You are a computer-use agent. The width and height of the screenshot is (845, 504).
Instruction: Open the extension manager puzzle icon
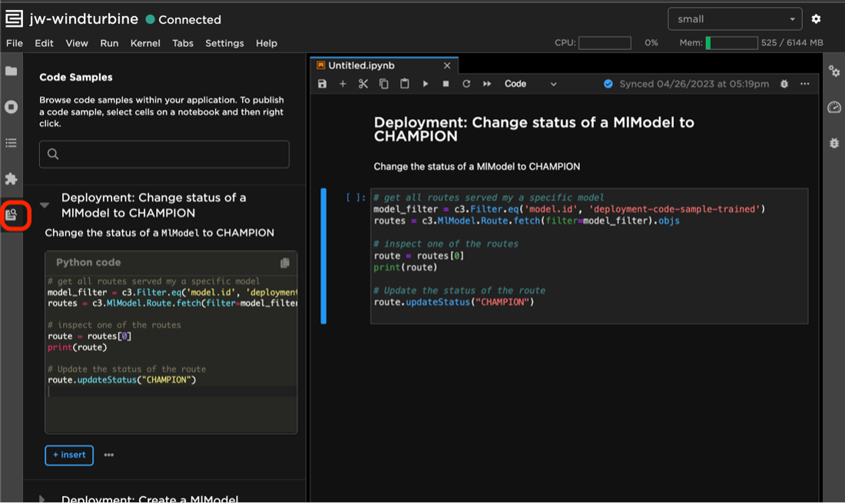(x=11, y=179)
